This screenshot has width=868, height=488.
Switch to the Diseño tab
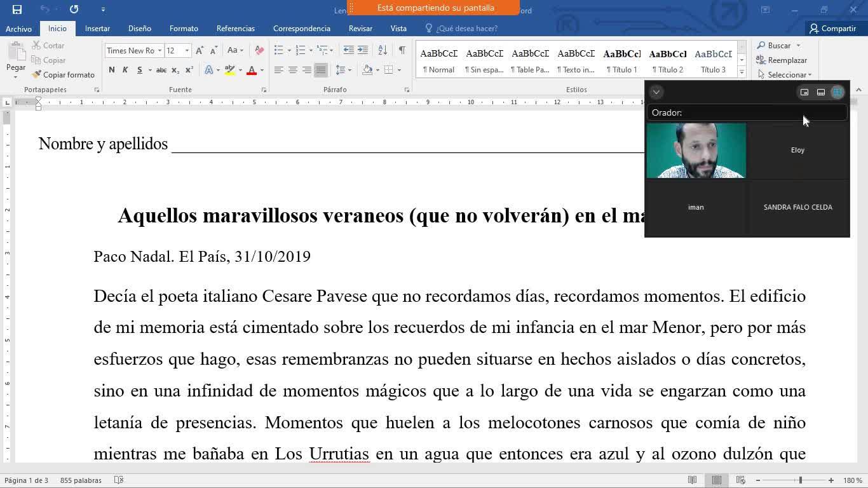pos(139,29)
